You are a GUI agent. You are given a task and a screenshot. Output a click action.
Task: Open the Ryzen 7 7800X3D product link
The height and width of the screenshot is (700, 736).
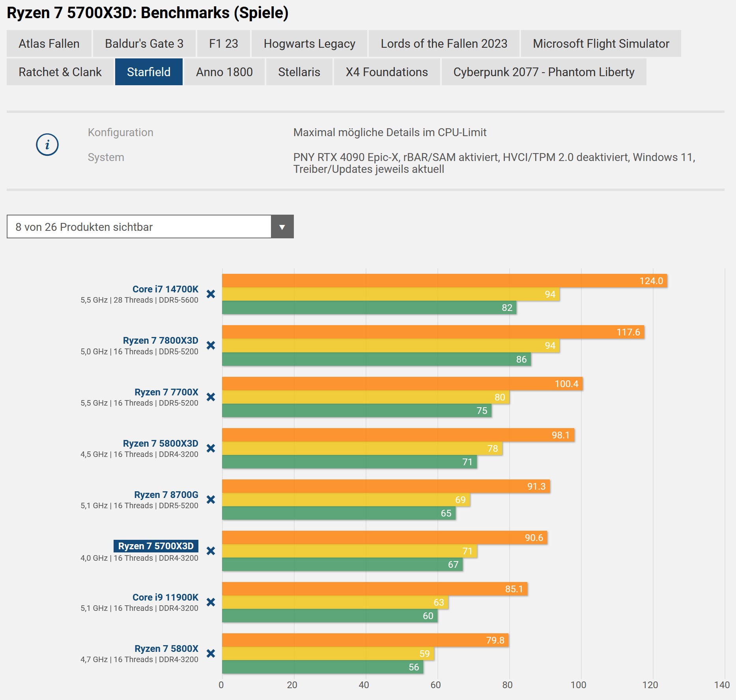(161, 341)
